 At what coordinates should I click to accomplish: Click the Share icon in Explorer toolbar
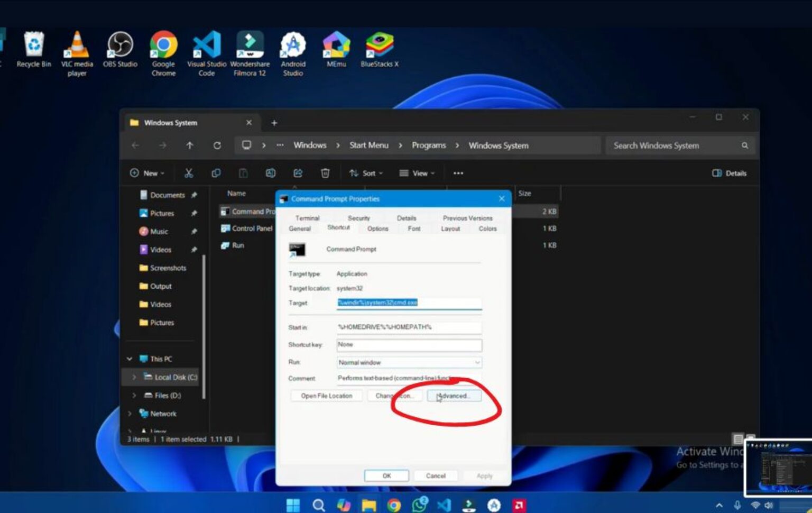click(298, 173)
